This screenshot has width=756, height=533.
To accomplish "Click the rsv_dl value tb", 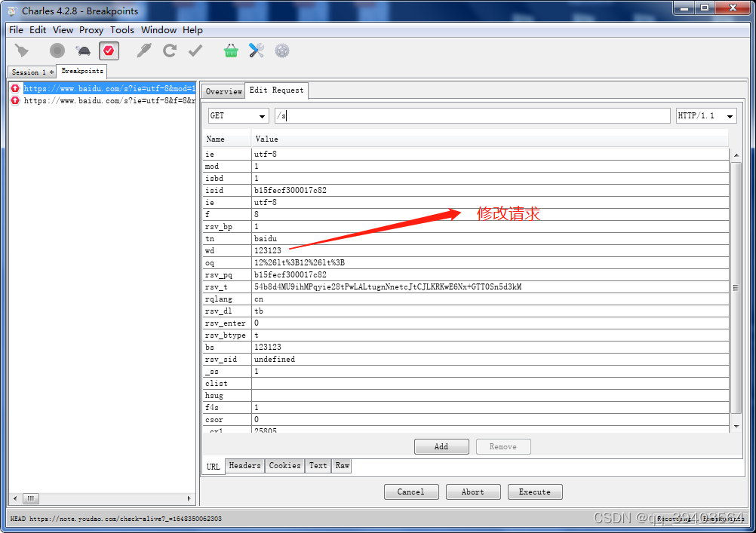I will tap(490, 311).
